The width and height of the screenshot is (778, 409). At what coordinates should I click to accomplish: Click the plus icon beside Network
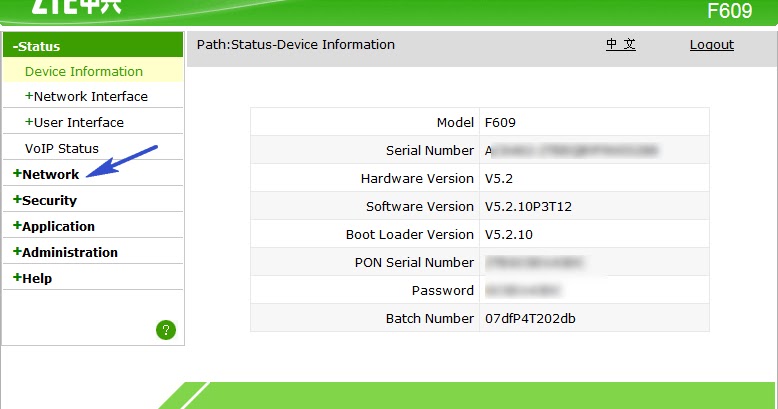tap(17, 173)
